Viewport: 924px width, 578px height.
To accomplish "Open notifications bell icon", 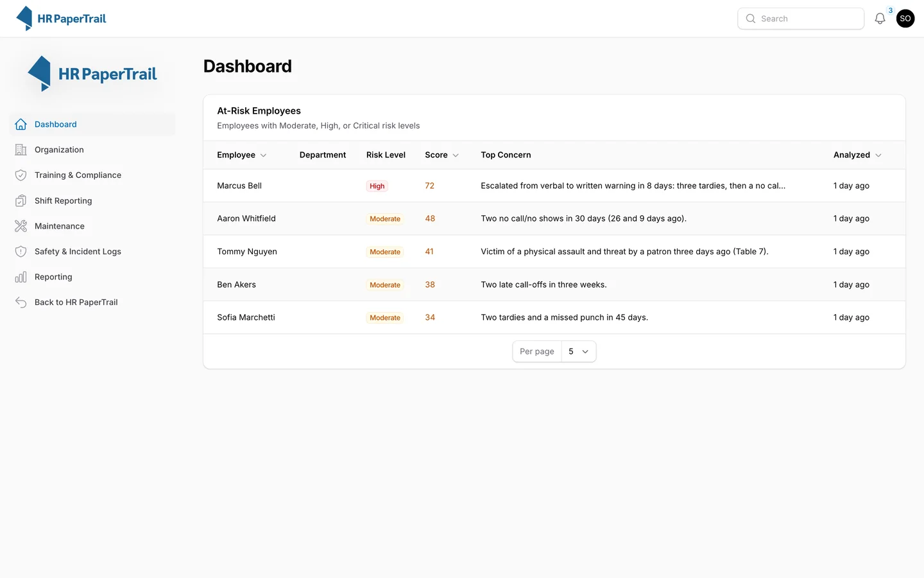I will (880, 19).
